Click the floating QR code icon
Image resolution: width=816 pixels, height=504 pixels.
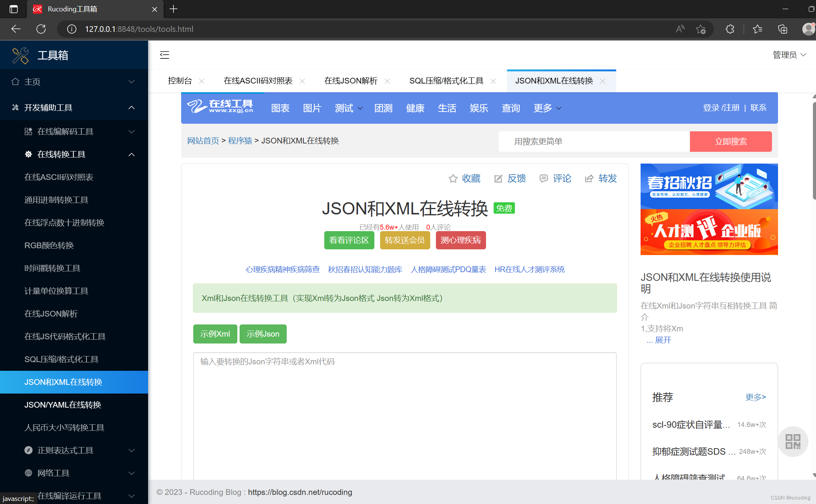[x=792, y=441]
